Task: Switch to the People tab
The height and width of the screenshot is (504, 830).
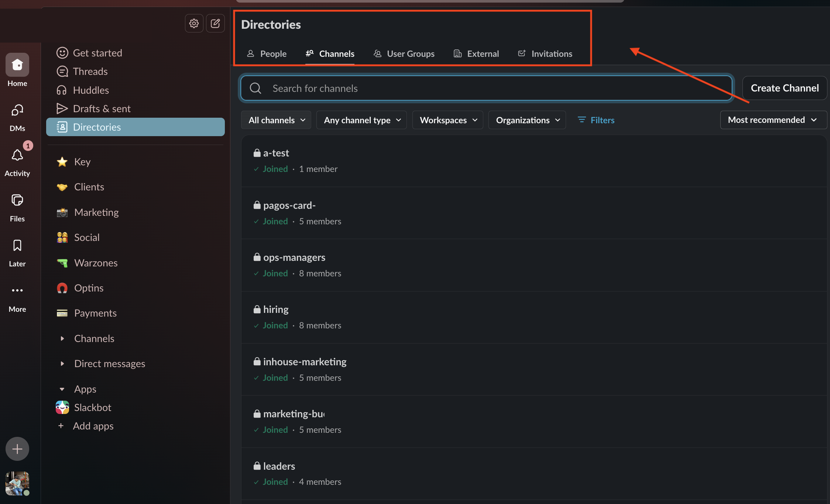Action: point(267,54)
